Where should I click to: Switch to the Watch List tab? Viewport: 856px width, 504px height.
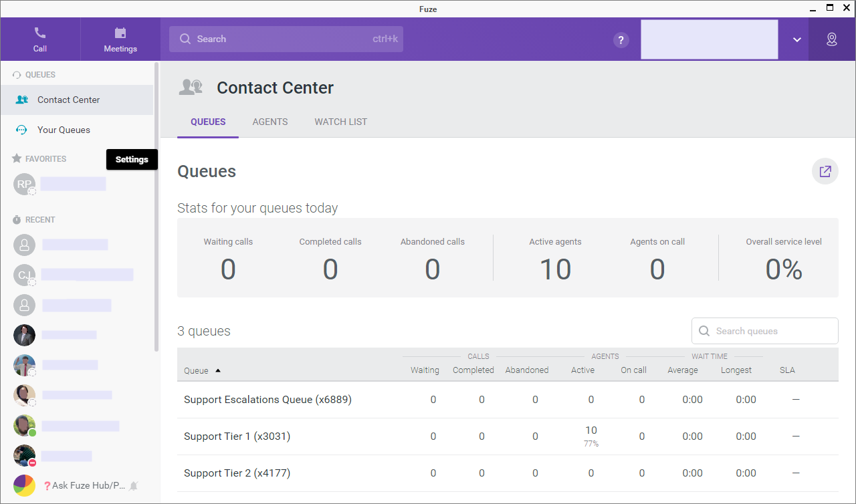(340, 122)
